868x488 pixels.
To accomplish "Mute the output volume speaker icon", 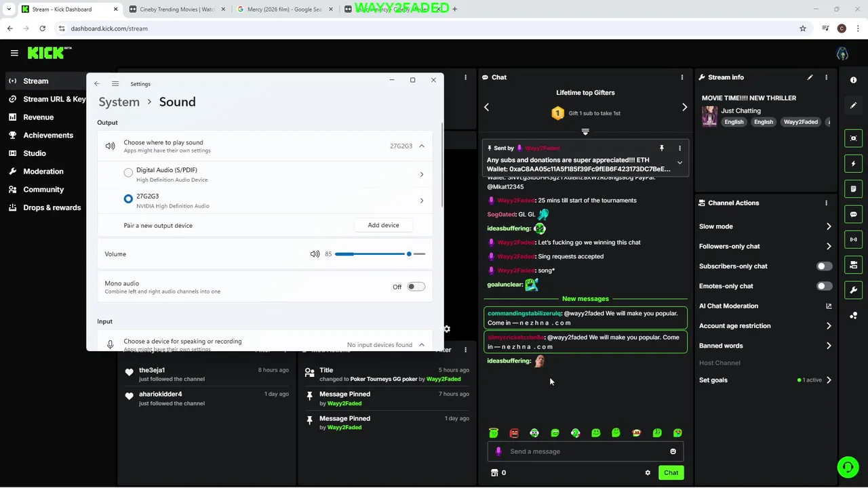I will coord(315,254).
